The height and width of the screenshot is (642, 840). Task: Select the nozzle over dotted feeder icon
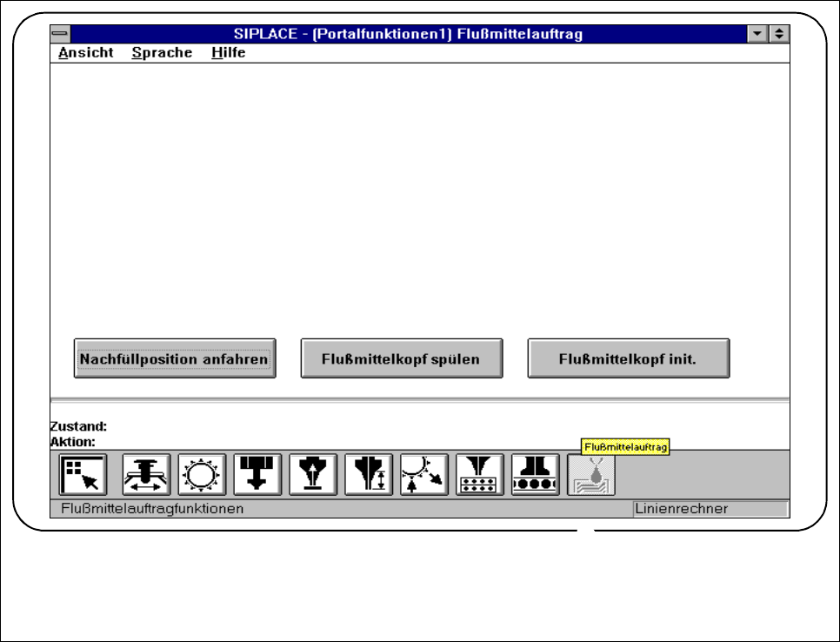point(480,474)
